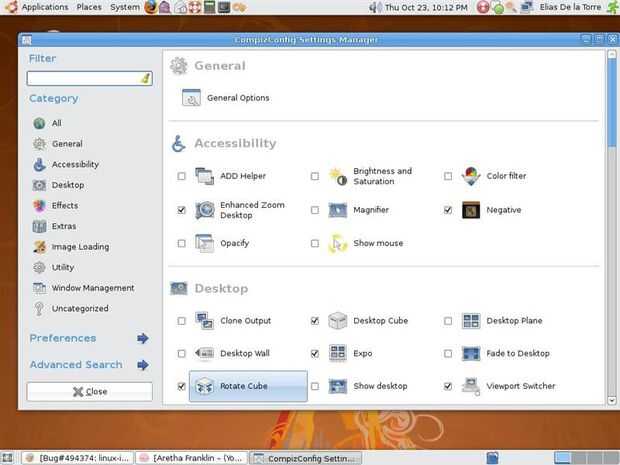Open Clone Output plugin icon
Screen dimensions: 620x465
tap(204, 321)
